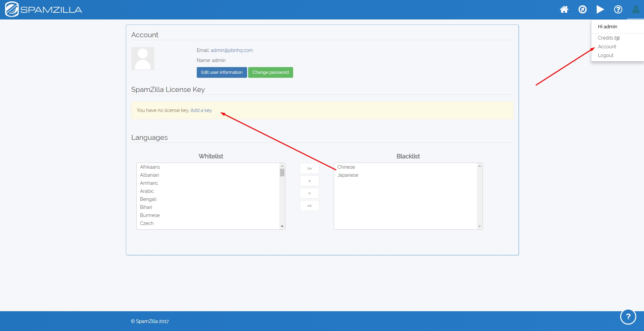Viewport: 644px width, 331px height.
Task: Select Afrikaans in the Whitelist
Action: (x=208, y=167)
